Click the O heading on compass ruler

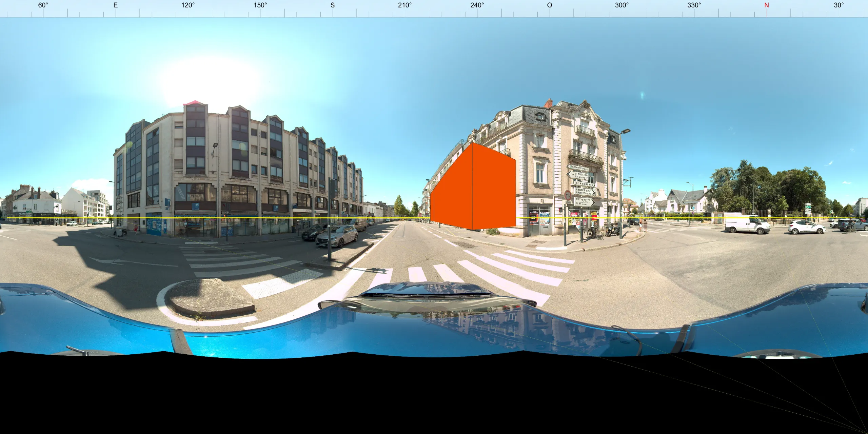pyautogui.click(x=550, y=5)
